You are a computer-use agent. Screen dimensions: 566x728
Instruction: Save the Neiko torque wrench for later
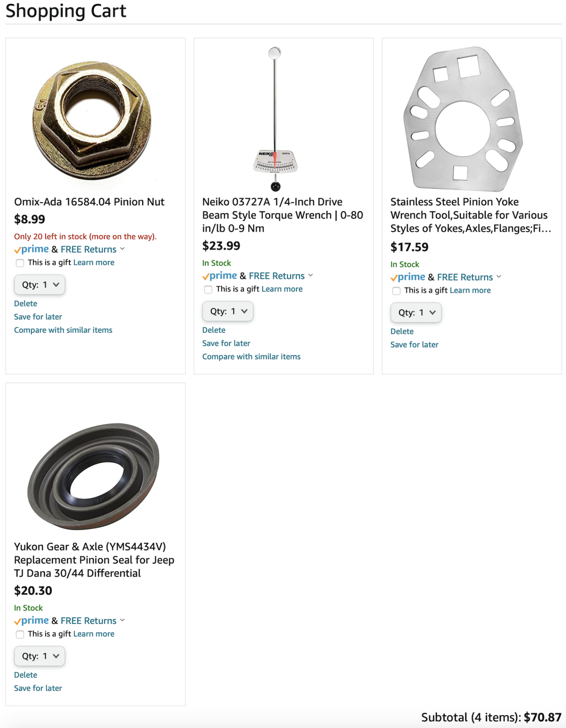(x=226, y=343)
